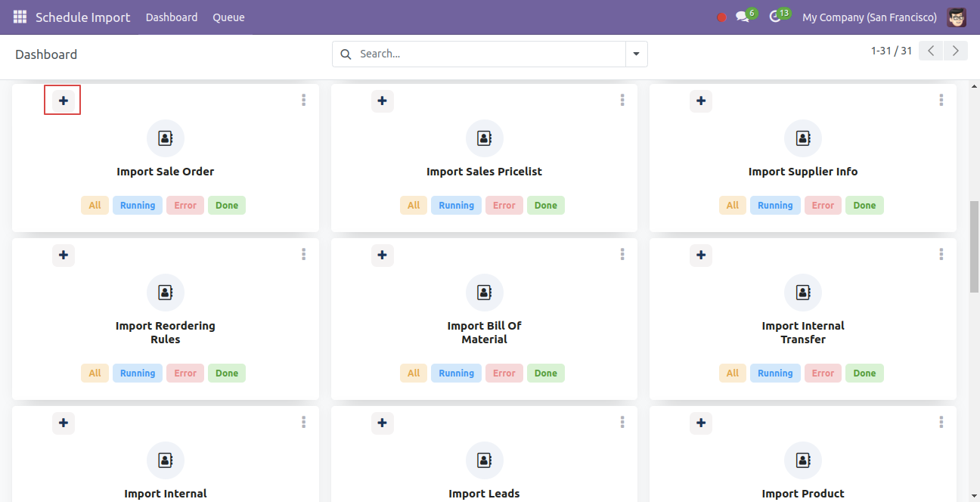This screenshot has width=980, height=502.
Task: Open kebab menu on Import Reordering Rules card
Action: pyautogui.click(x=303, y=254)
